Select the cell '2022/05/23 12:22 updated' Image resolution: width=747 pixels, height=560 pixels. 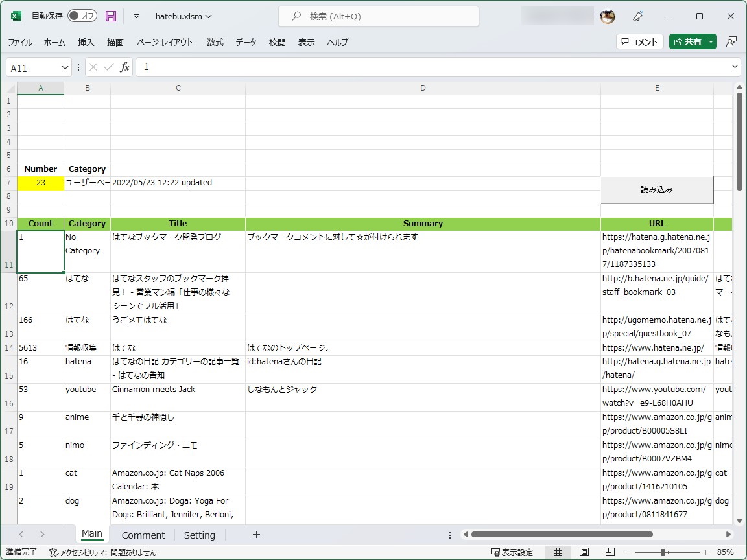click(178, 183)
